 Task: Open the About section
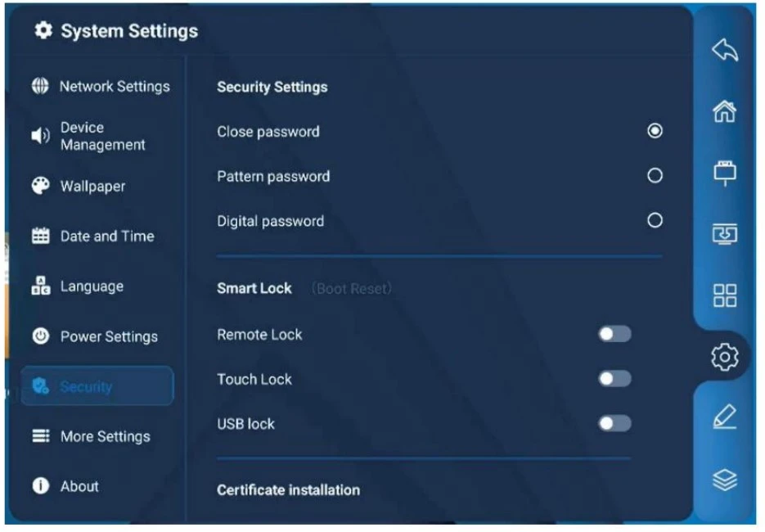[97, 486]
